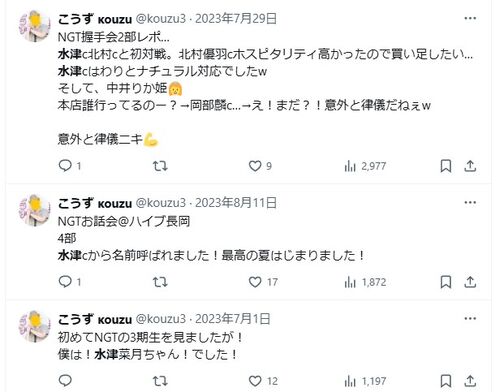Viewport: 500px width, 392px height.
Task: Share the August 11 tweet
Action: click(x=470, y=282)
